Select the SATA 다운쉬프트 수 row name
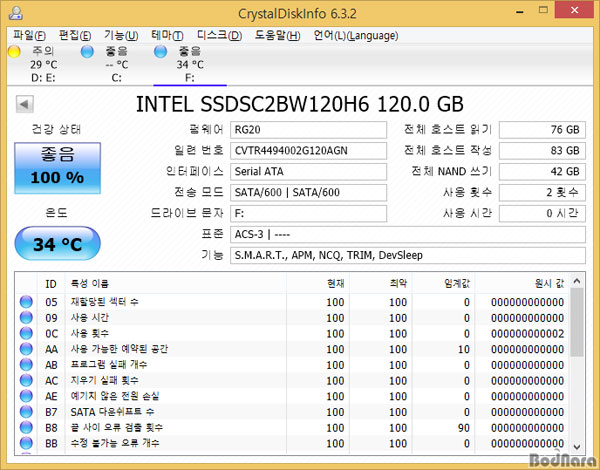The height and width of the screenshot is (470, 600). (x=112, y=412)
